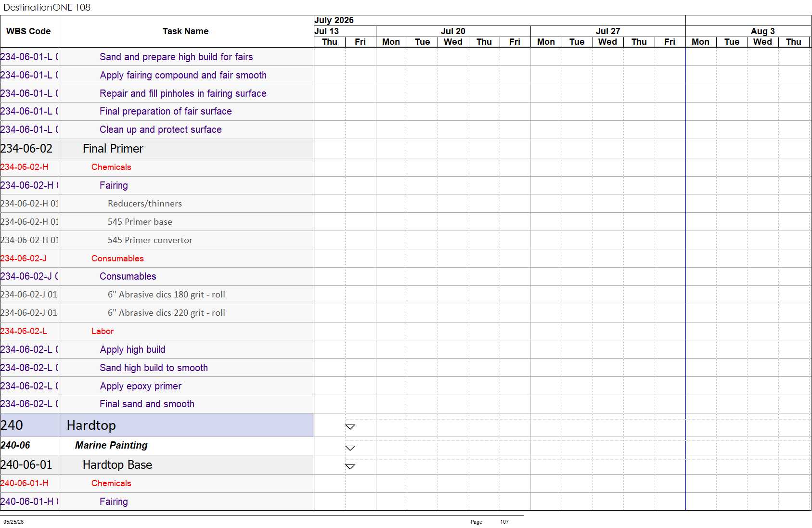The width and height of the screenshot is (812, 528).
Task: Click the Task Name column header
Action: pyautogui.click(x=185, y=31)
